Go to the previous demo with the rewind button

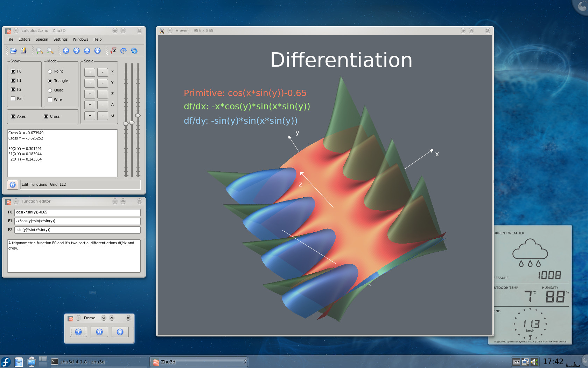(x=99, y=332)
